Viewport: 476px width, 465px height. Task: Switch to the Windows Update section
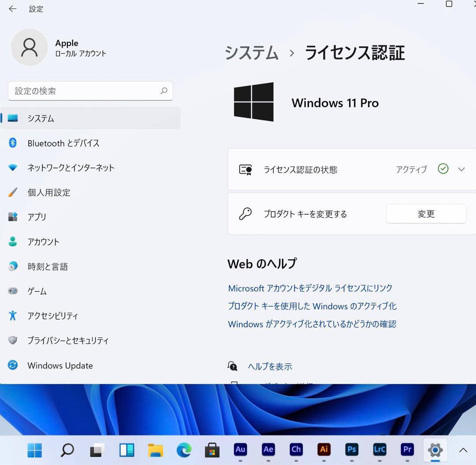[60, 365]
